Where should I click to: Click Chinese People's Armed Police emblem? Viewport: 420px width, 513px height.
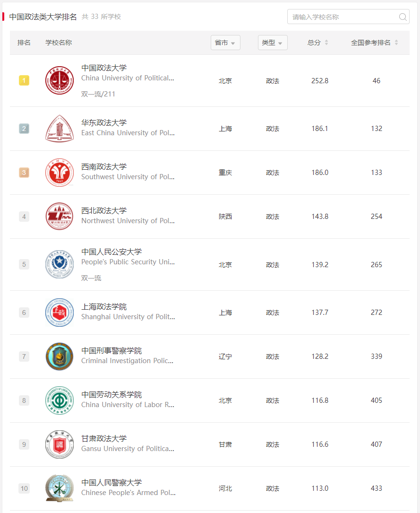pyautogui.click(x=60, y=488)
